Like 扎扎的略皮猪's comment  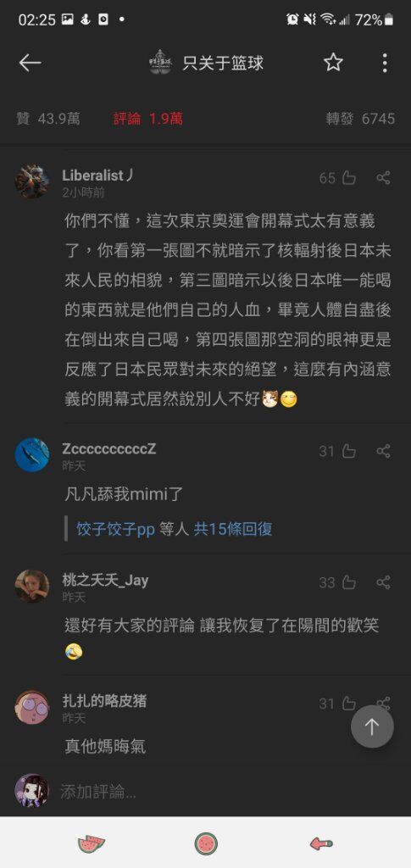click(348, 704)
